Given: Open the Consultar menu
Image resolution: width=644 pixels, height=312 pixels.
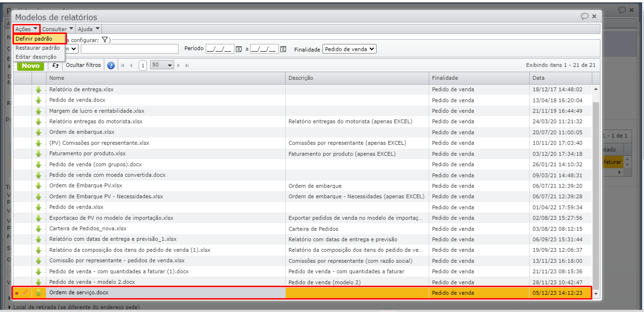Looking at the screenshot, I should [57, 29].
